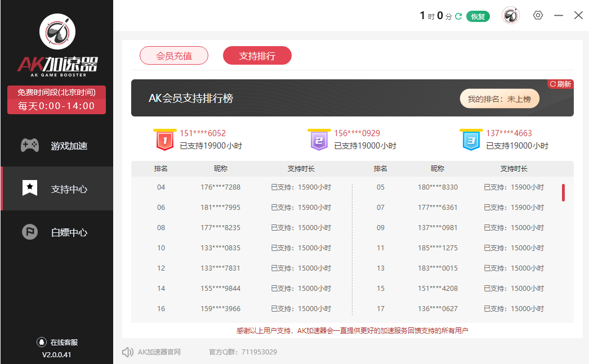Click nickname 177****8235 in rank 08
589x364 pixels.
(221, 227)
